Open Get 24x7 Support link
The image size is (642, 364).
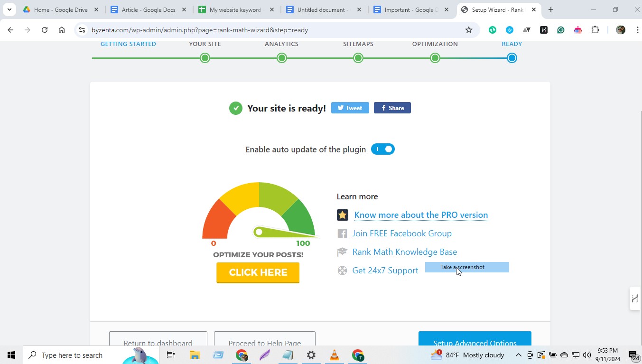click(x=385, y=271)
